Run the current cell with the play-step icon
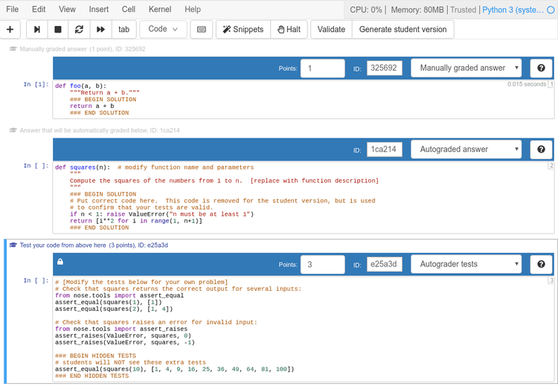 pos(36,30)
